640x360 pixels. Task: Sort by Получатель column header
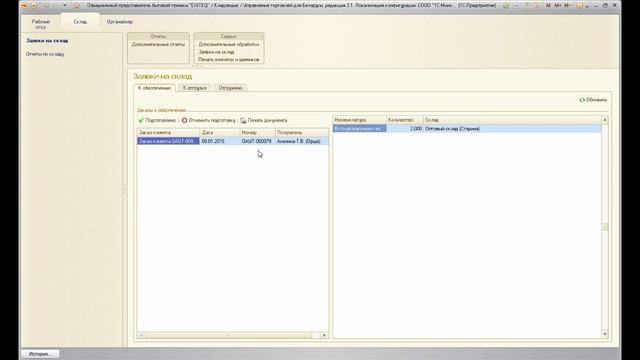click(x=302, y=133)
